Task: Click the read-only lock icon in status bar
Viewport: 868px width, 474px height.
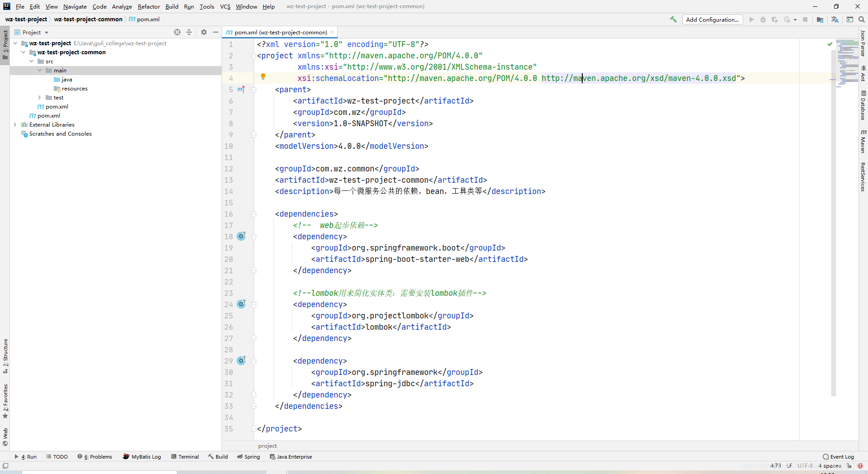Action: [849, 466]
